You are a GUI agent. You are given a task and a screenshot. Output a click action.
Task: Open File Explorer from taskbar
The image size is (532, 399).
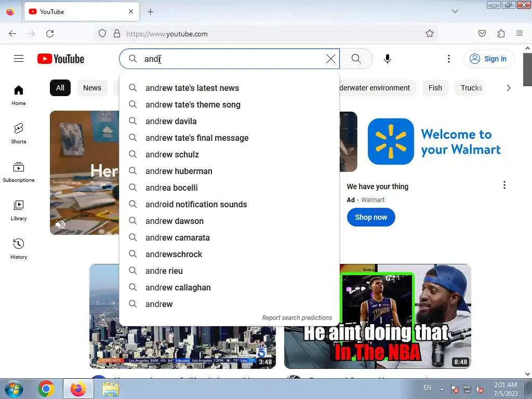coord(111,389)
